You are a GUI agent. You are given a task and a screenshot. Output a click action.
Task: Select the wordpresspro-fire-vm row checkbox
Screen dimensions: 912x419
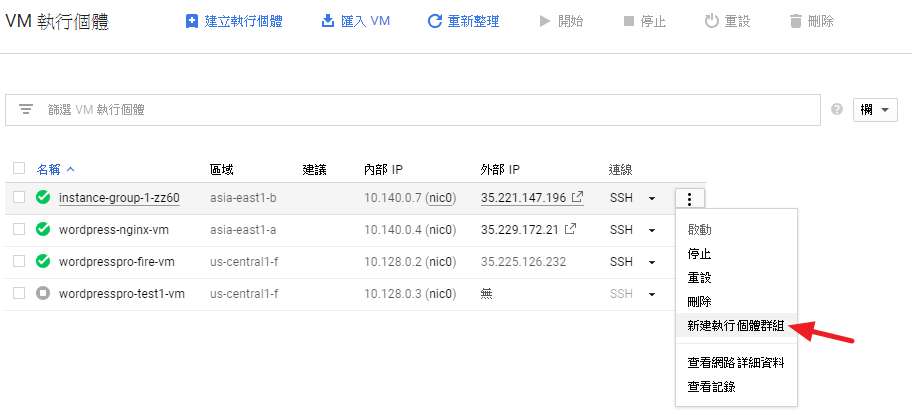(19, 262)
